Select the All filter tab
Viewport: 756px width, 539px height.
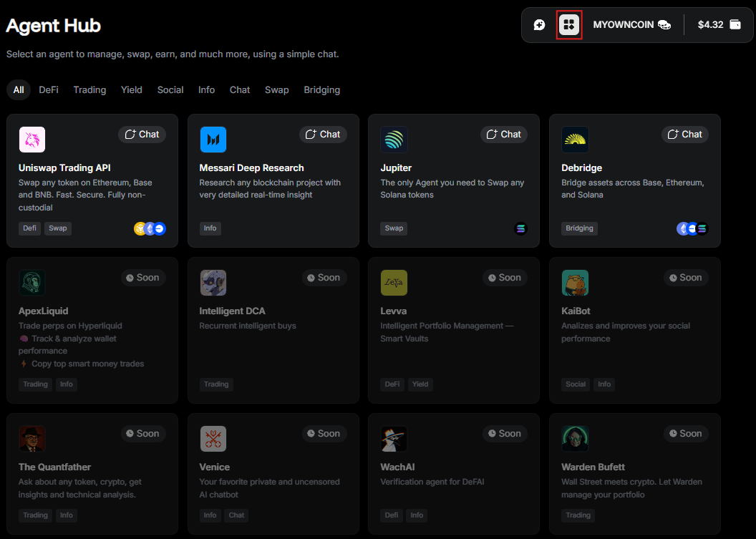coord(19,90)
